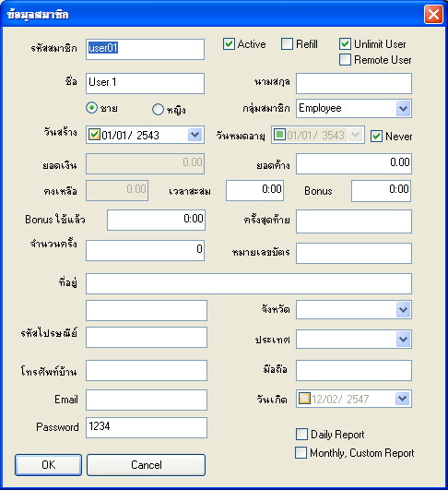
Task: Toggle the Never expiry checkbox
Action: coord(376,137)
